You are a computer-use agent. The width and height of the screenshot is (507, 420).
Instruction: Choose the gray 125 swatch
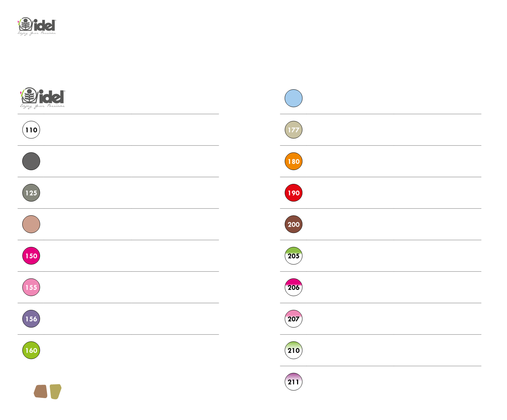(31, 193)
